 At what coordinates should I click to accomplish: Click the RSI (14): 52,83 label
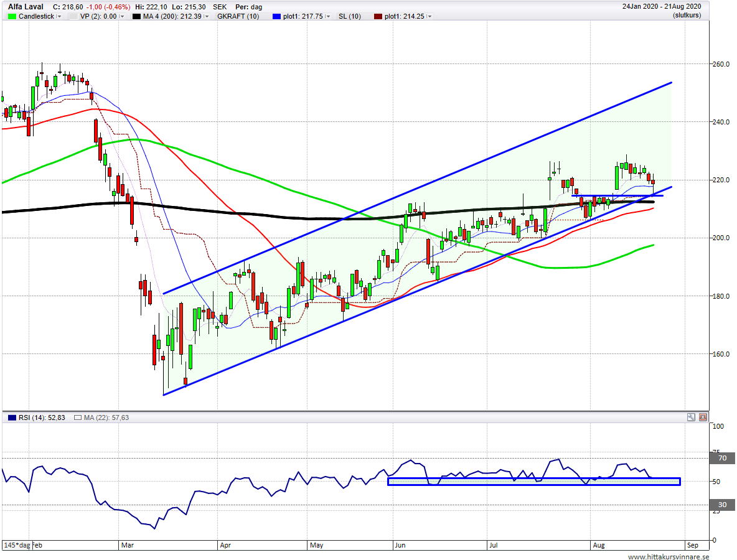(42, 418)
